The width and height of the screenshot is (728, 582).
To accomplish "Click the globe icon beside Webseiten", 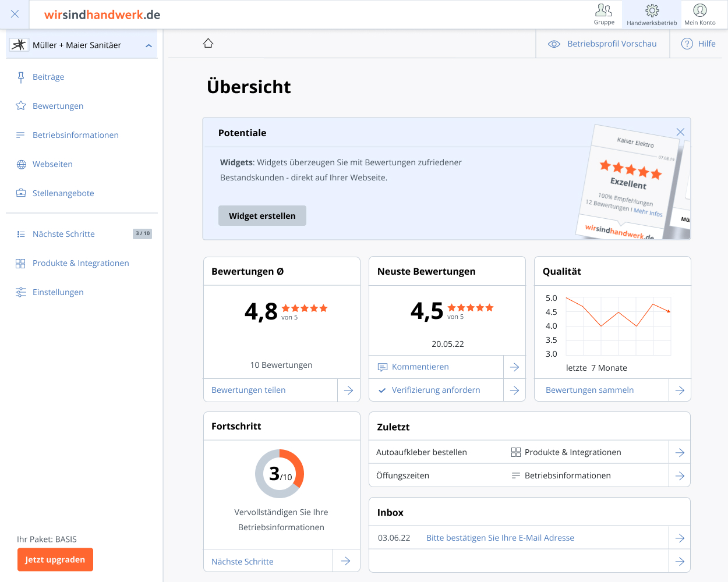I will coord(22,164).
